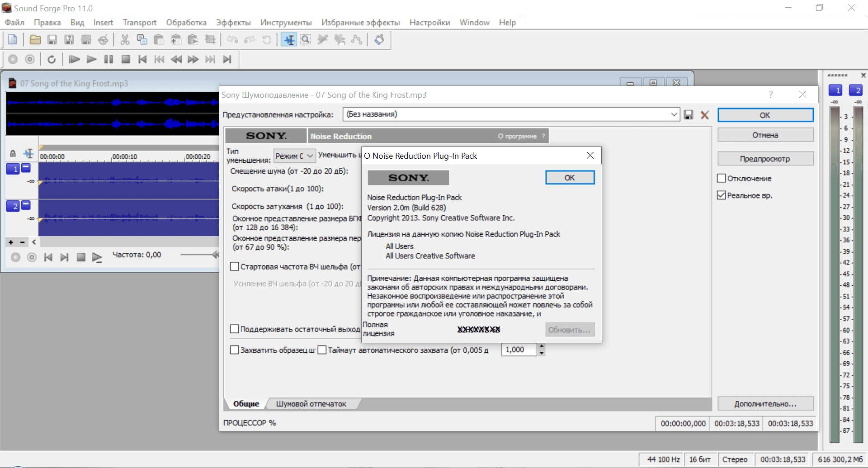Uncheck the Реальное вр. checkbox
The height and width of the screenshot is (468, 868).
tap(722, 195)
